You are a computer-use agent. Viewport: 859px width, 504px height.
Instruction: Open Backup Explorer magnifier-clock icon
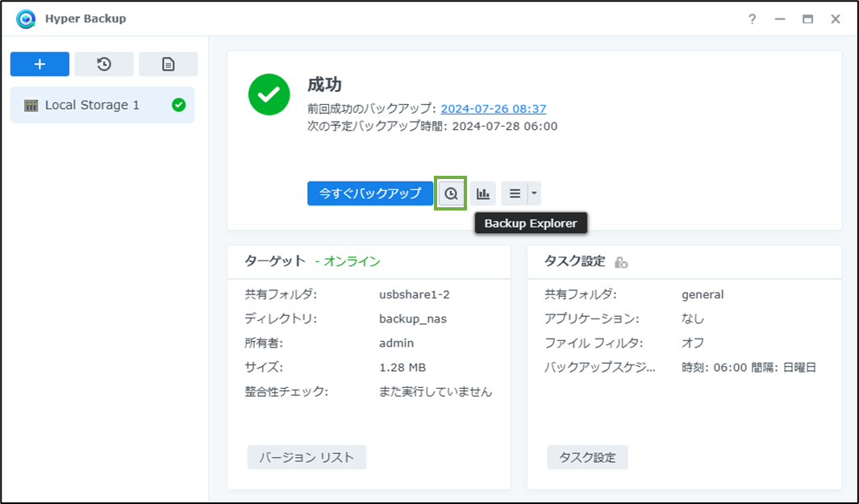click(x=451, y=194)
